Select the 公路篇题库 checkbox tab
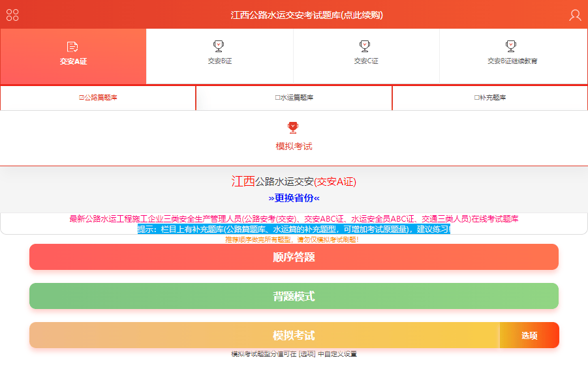This screenshot has height=369, width=588. (x=98, y=98)
